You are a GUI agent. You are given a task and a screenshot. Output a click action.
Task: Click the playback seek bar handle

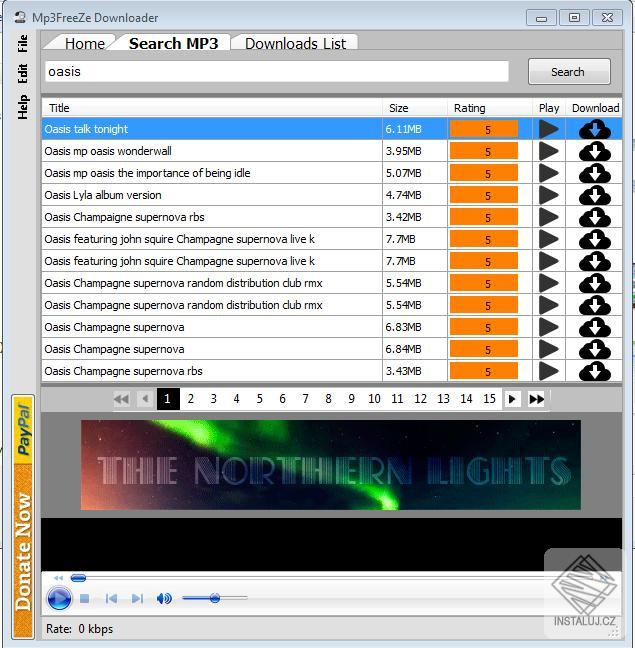tap(78, 578)
